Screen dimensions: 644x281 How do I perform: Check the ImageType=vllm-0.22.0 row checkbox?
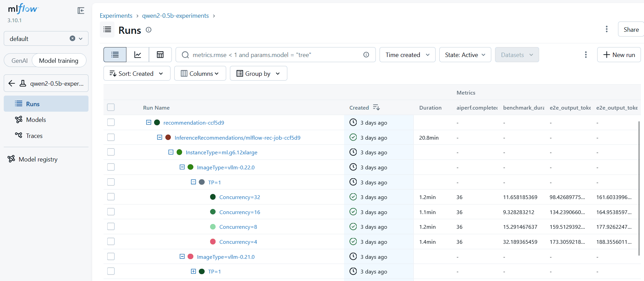111,167
